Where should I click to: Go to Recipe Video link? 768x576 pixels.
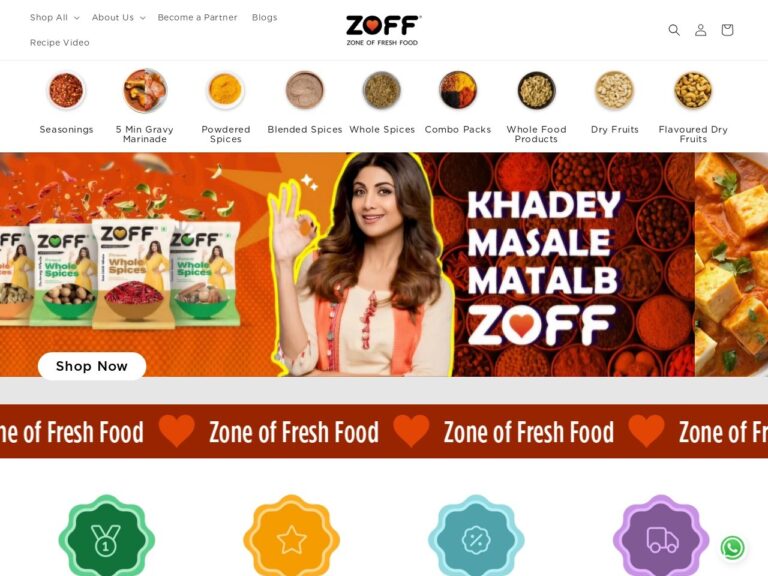pos(60,43)
